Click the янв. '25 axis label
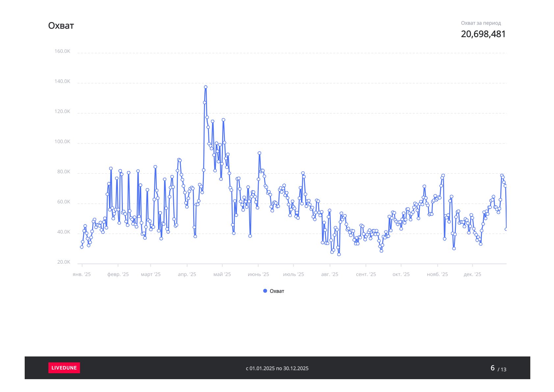 click(x=82, y=274)
